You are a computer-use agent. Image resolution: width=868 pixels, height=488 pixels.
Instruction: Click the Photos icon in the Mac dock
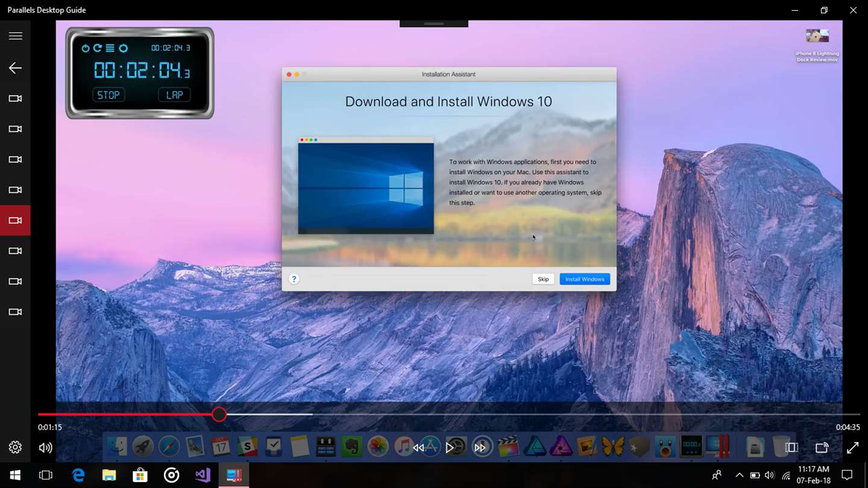pyautogui.click(x=378, y=446)
